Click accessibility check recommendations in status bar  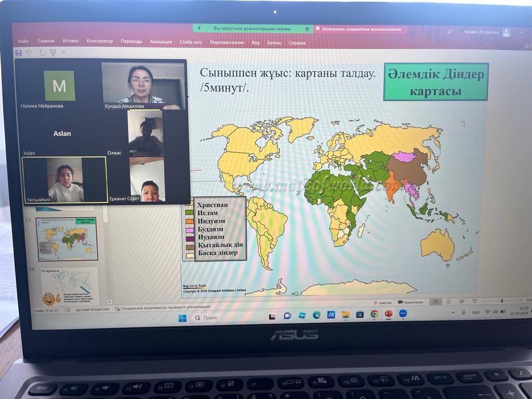[163, 308]
